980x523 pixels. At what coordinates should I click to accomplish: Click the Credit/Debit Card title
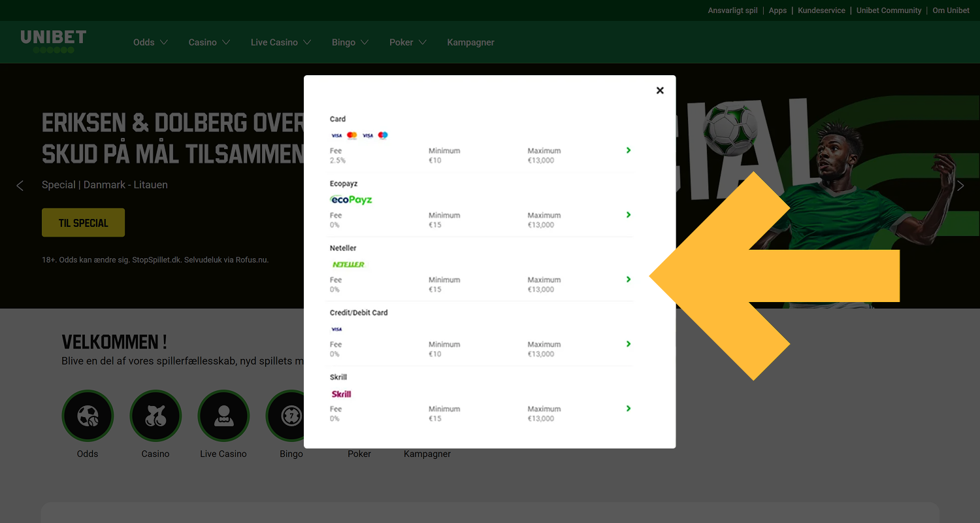click(x=359, y=312)
